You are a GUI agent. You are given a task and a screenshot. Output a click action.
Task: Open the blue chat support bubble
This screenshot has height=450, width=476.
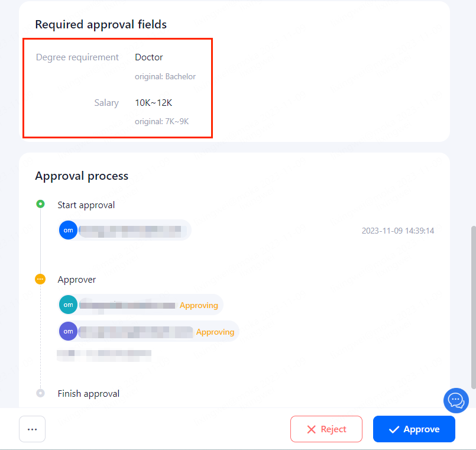(456, 400)
